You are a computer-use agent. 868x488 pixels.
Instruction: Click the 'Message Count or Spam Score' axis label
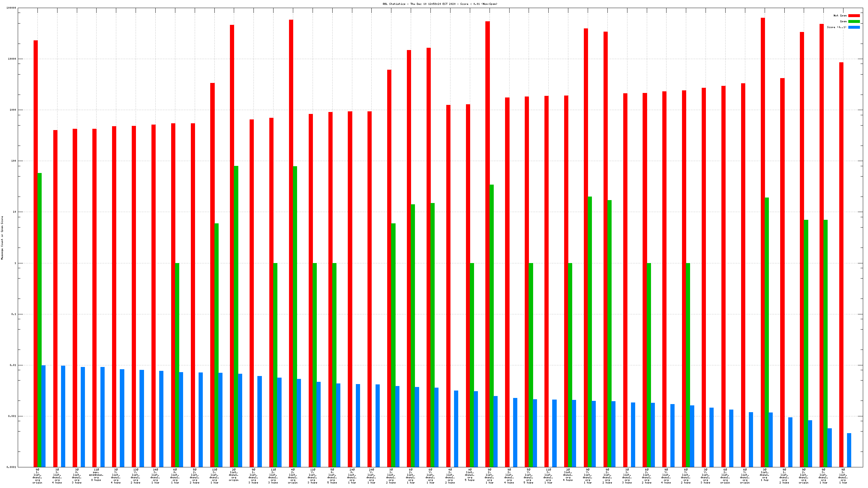2,238
